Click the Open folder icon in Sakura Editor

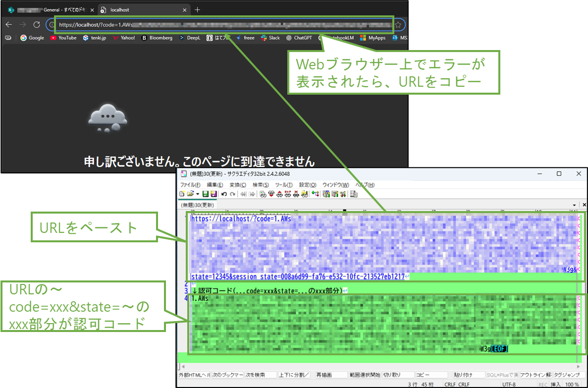pos(191,194)
